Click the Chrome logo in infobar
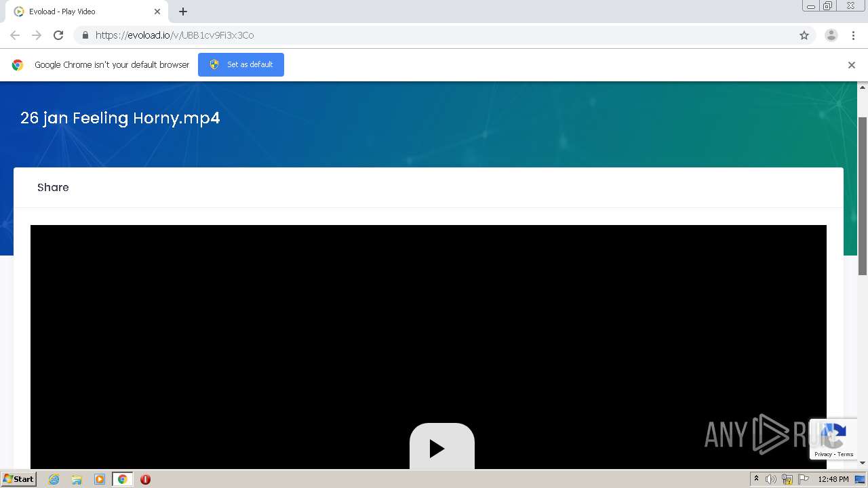Image resolution: width=868 pixels, height=488 pixels. click(18, 65)
